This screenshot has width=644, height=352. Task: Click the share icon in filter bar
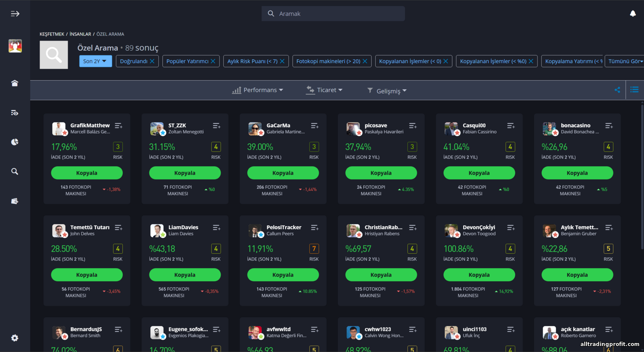pos(617,90)
